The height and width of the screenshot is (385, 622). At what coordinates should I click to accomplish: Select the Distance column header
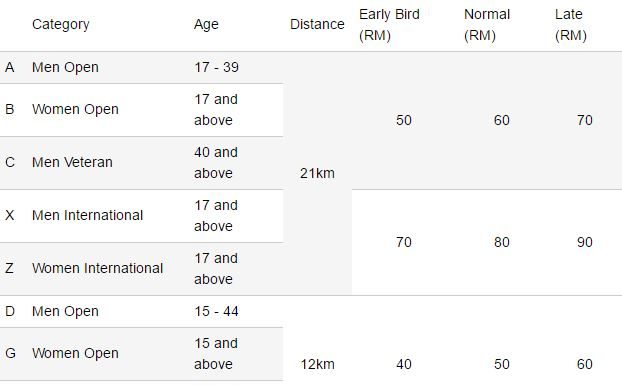[x=317, y=25]
